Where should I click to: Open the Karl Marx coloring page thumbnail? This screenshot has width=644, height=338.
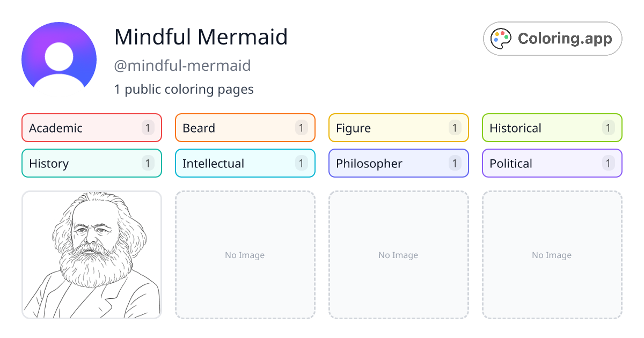click(x=91, y=255)
